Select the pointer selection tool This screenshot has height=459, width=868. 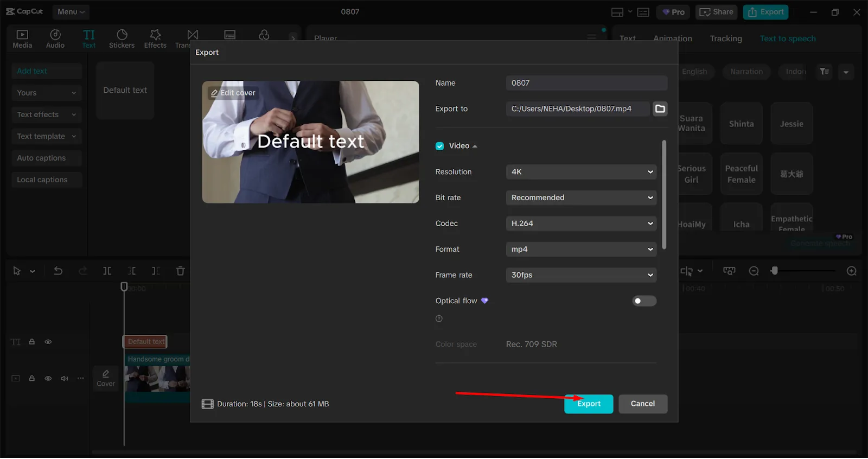[17, 271]
